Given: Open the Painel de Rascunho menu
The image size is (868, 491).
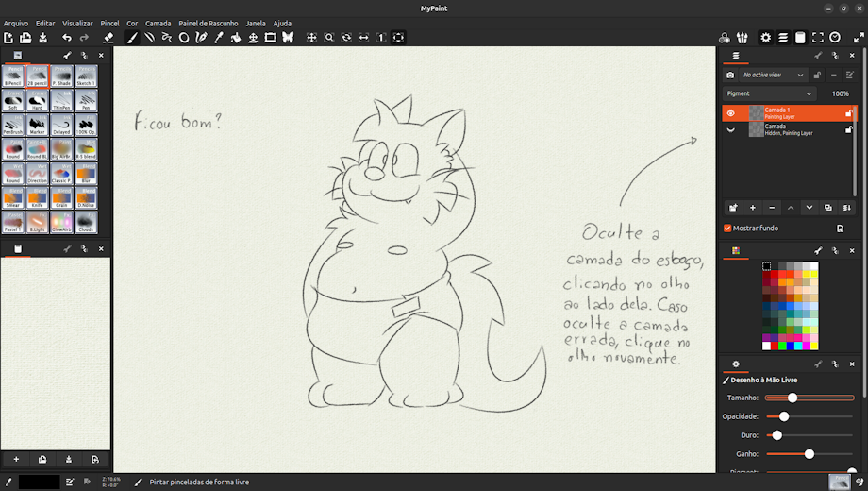Looking at the screenshot, I should pyautogui.click(x=209, y=23).
